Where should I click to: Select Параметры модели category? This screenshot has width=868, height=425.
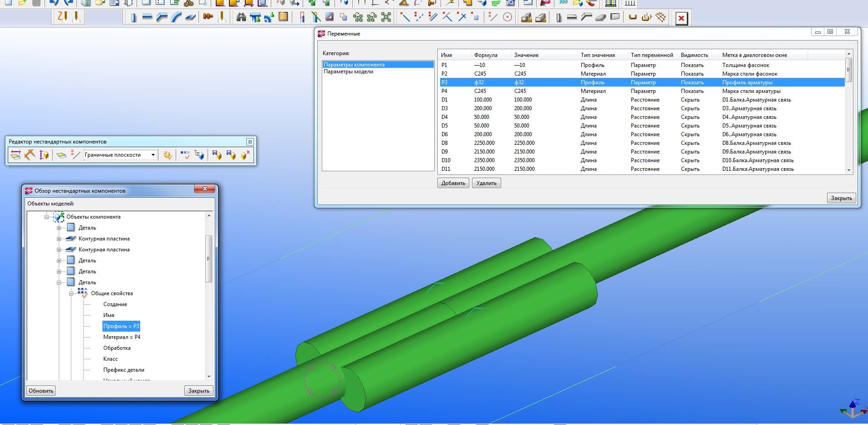pos(348,72)
